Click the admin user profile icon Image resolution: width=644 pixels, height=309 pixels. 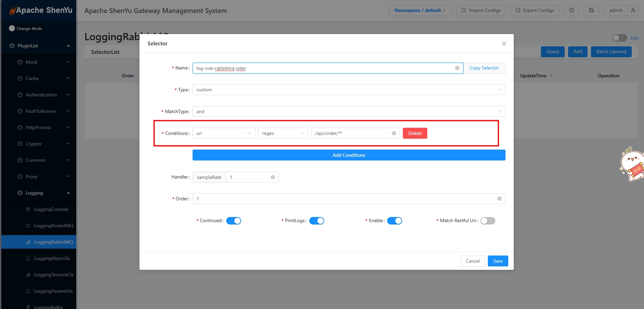tap(633, 11)
